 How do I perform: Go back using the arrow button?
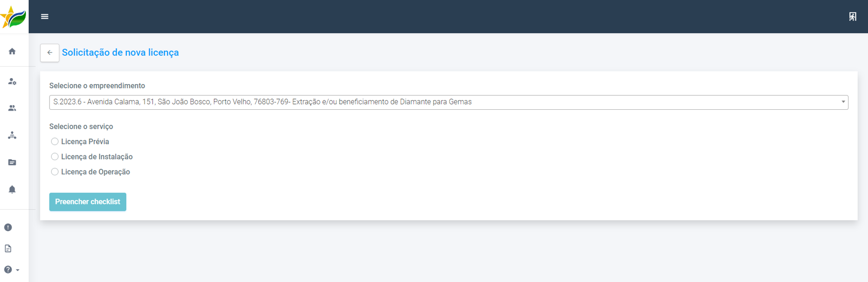coord(50,52)
